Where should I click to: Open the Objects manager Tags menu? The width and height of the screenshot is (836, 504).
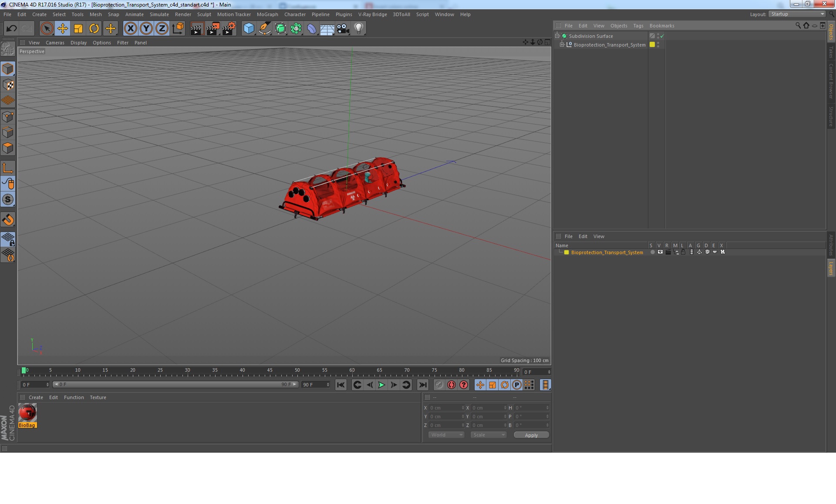[x=638, y=26]
